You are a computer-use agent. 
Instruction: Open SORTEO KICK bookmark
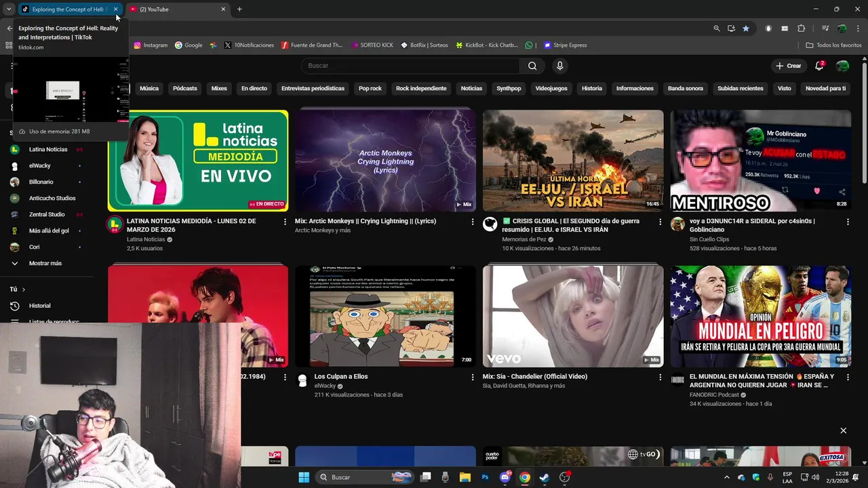click(372, 45)
